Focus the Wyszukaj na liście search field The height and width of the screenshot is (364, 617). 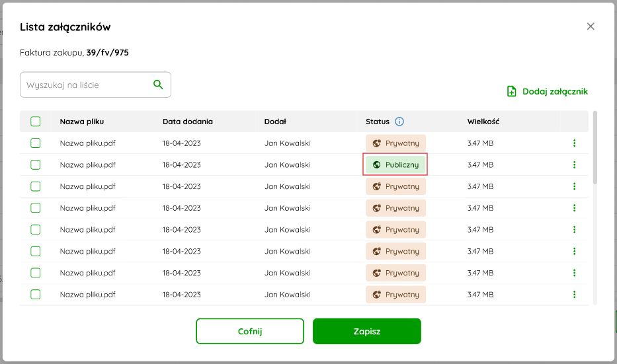click(x=95, y=85)
